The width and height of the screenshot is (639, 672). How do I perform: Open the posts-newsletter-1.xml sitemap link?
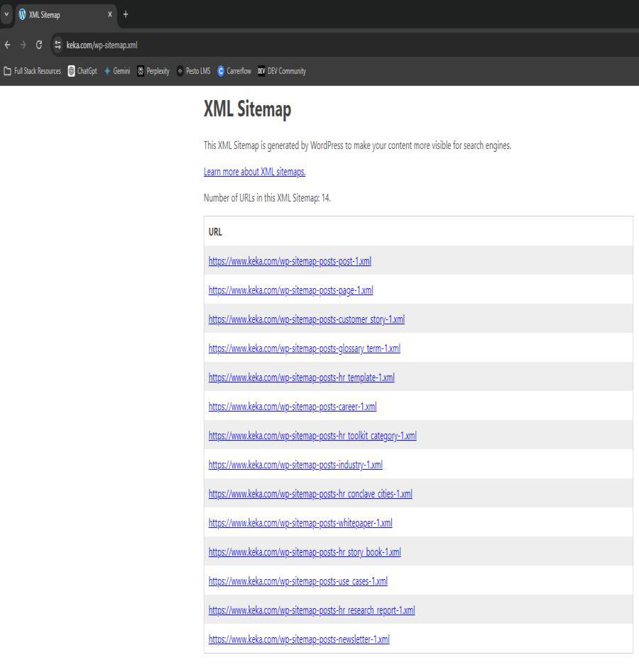[x=299, y=639]
